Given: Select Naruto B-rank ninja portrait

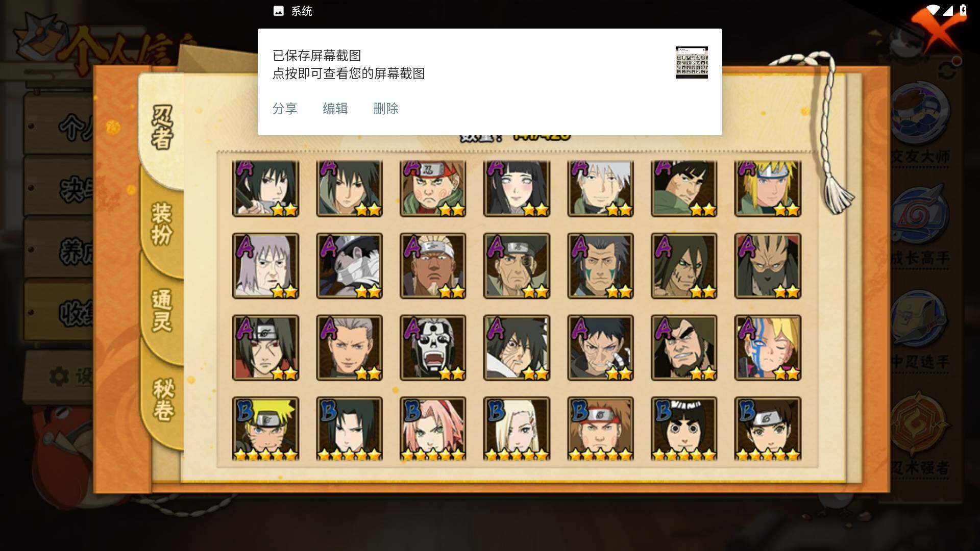Looking at the screenshot, I should pyautogui.click(x=265, y=429).
